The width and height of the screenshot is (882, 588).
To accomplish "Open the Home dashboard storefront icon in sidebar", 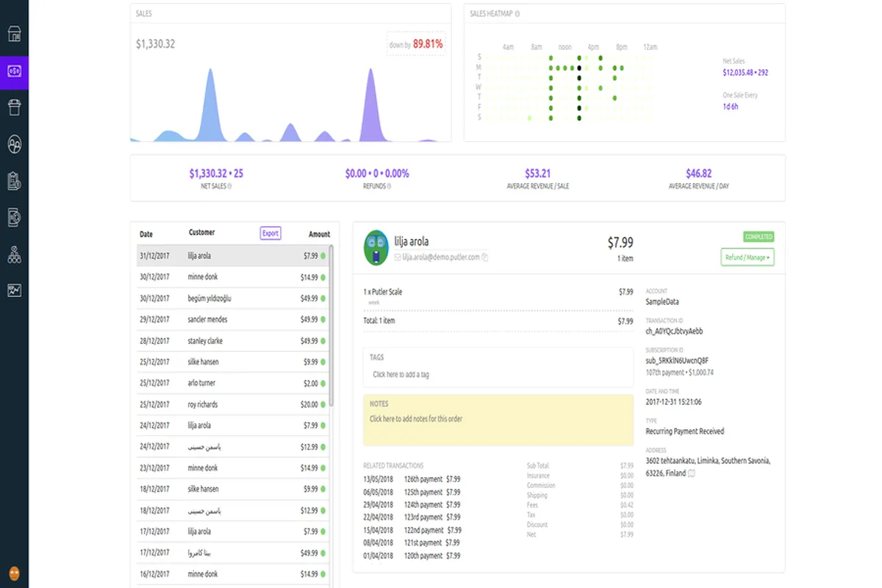I will coord(14,34).
